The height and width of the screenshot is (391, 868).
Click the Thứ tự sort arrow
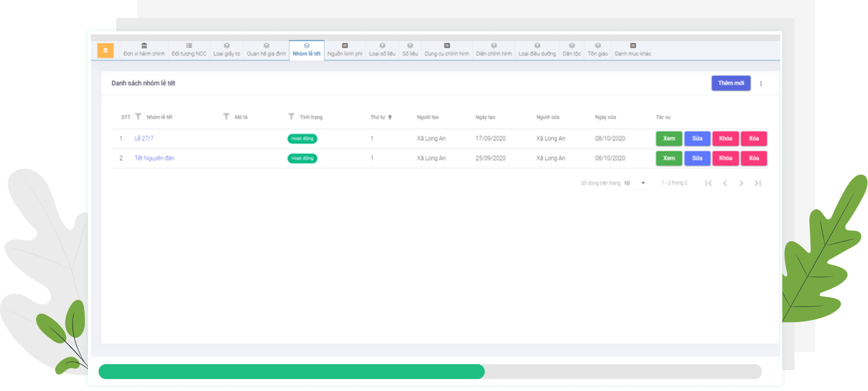point(390,117)
